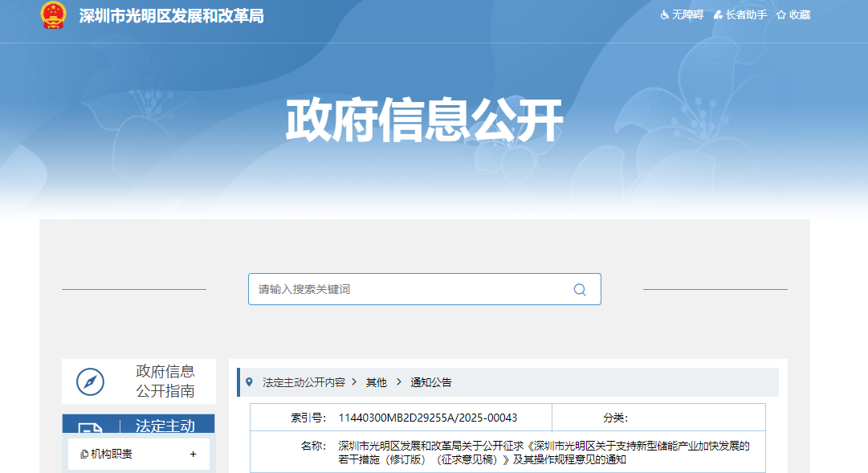Click the compass guide icon
Screen dimensions: 868x473
pos(90,381)
